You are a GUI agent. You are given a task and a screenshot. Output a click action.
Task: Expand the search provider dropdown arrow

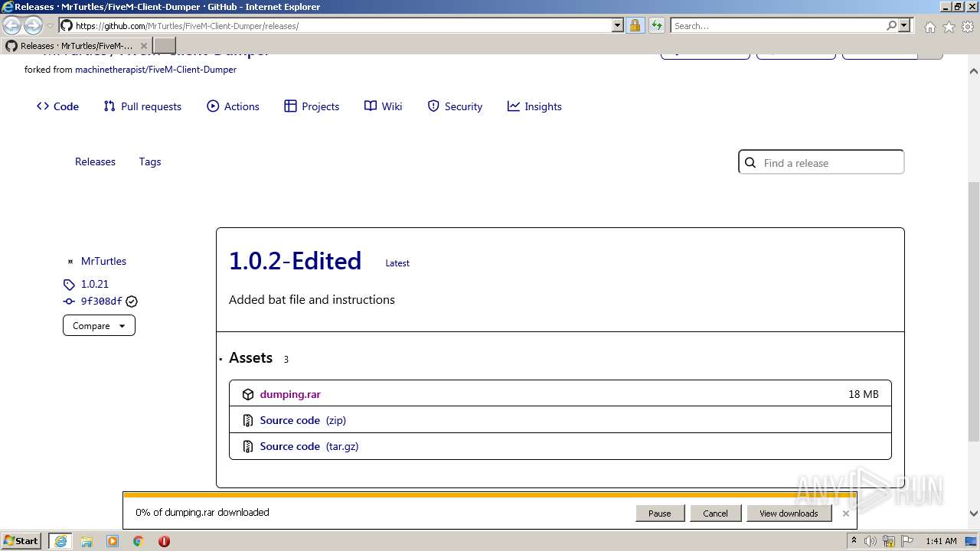point(904,25)
